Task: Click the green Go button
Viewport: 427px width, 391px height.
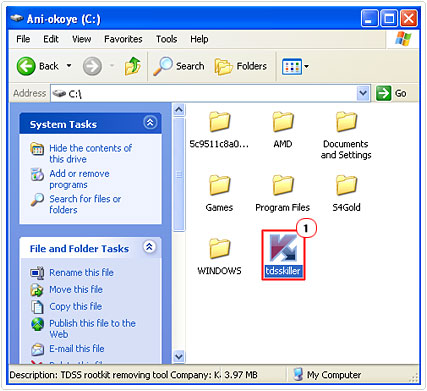Action: pos(391,93)
